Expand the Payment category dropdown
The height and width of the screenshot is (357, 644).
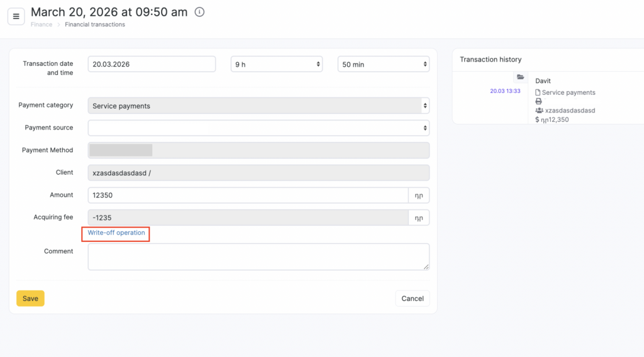tap(258, 106)
